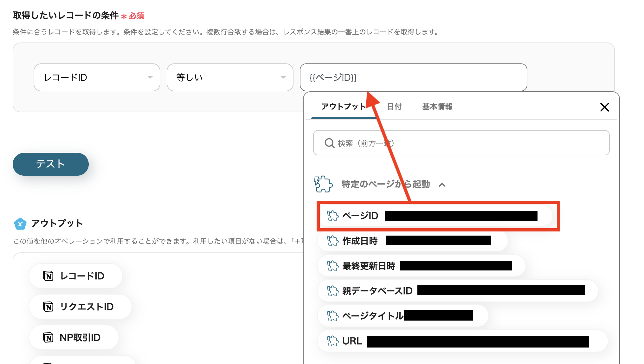Click the blue アウトプット section icon
This screenshot has width=644, height=364.
pyautogui.click(x=20, y=224)
